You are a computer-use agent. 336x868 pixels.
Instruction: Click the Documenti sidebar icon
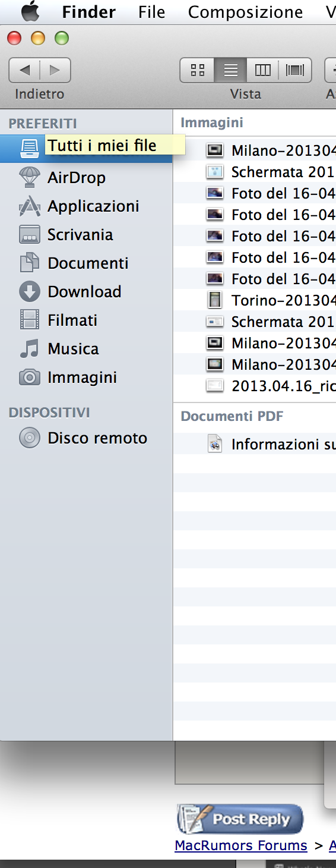(30, 263)
